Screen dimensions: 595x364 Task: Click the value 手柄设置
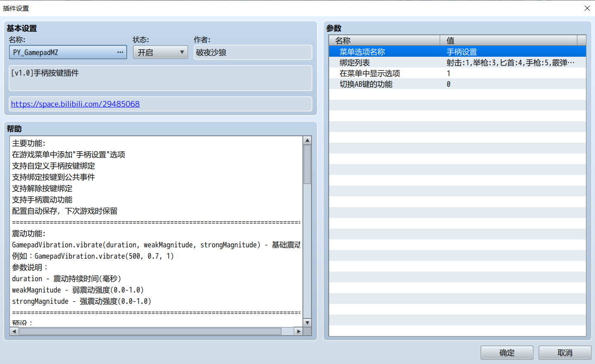462,52
